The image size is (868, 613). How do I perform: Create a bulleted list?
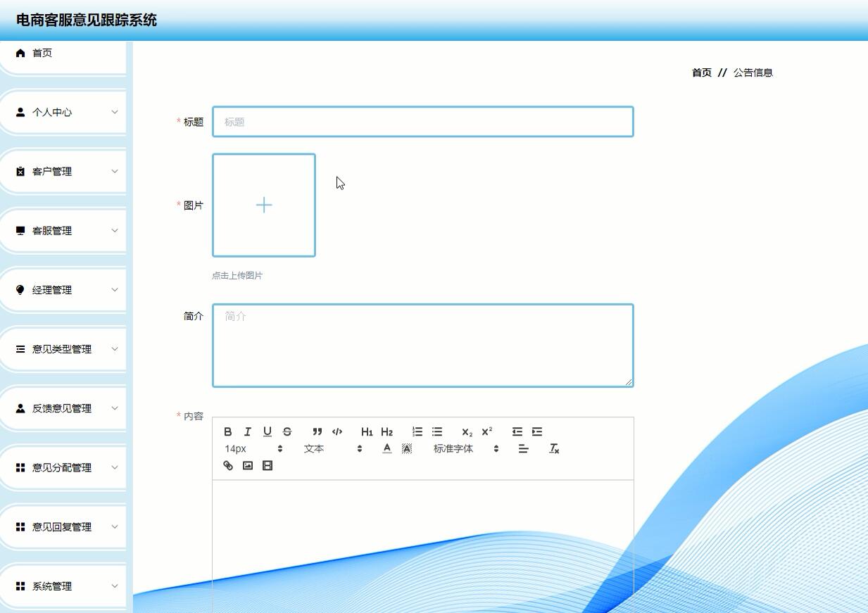click(x=437, y=432)
